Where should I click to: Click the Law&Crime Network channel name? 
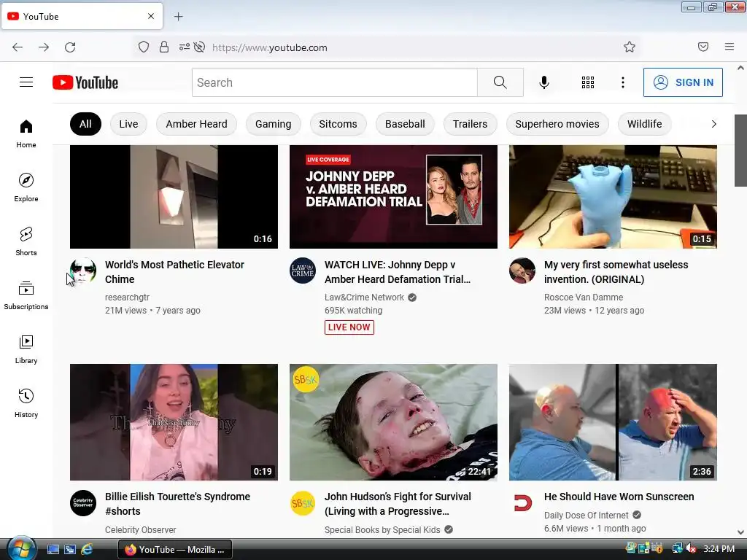[x=365, y=297]
